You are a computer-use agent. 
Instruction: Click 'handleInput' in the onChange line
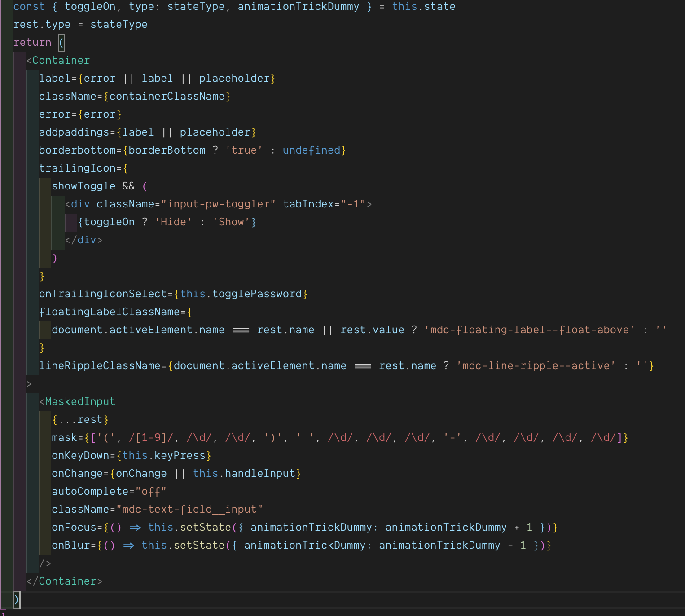tap(260, 474)
